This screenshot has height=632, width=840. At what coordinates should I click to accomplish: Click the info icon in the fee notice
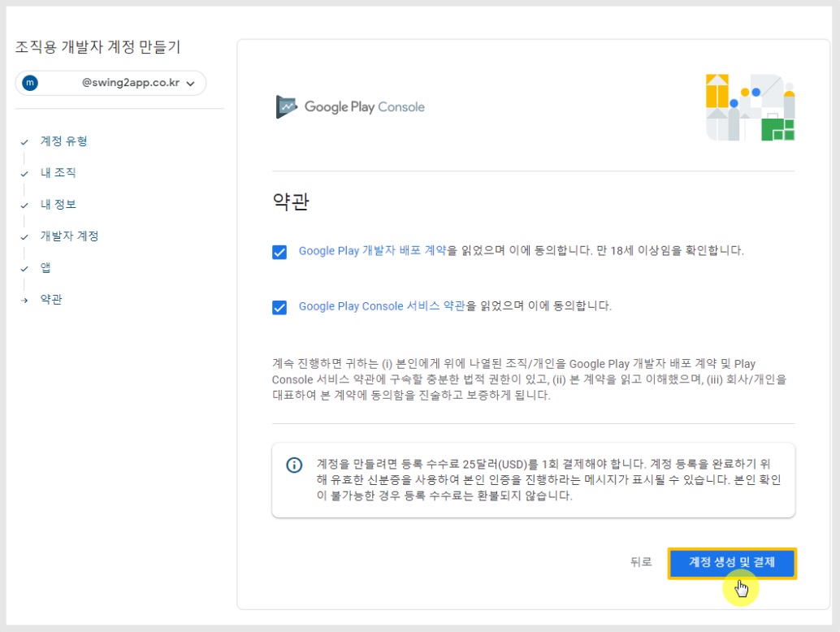pos(294,465)
